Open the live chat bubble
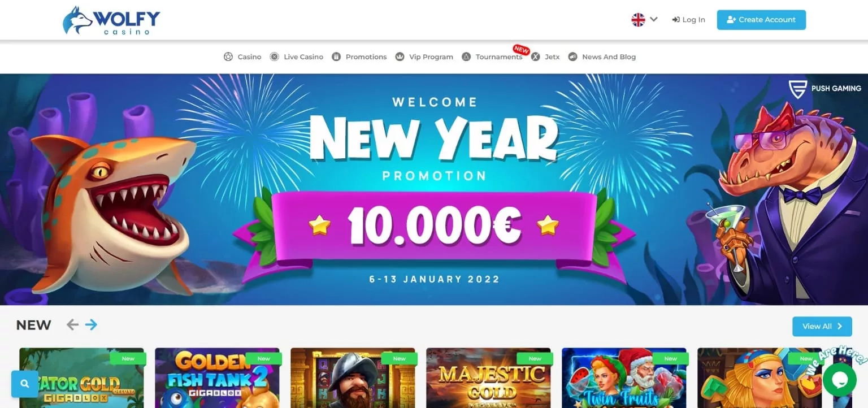Image resolution: width=868 pixels, height=408 pixels. click(839, 380)
